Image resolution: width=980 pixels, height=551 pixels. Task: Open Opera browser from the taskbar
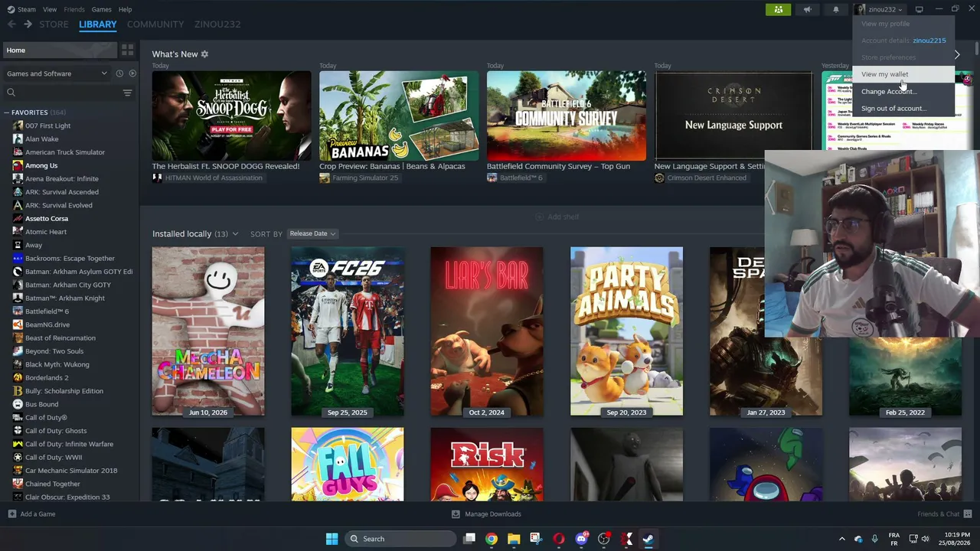click(559, 539)
